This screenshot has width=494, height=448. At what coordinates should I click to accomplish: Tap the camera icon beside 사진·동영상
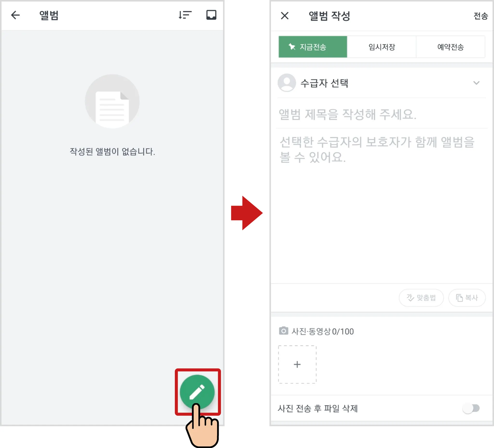[283, 331]
